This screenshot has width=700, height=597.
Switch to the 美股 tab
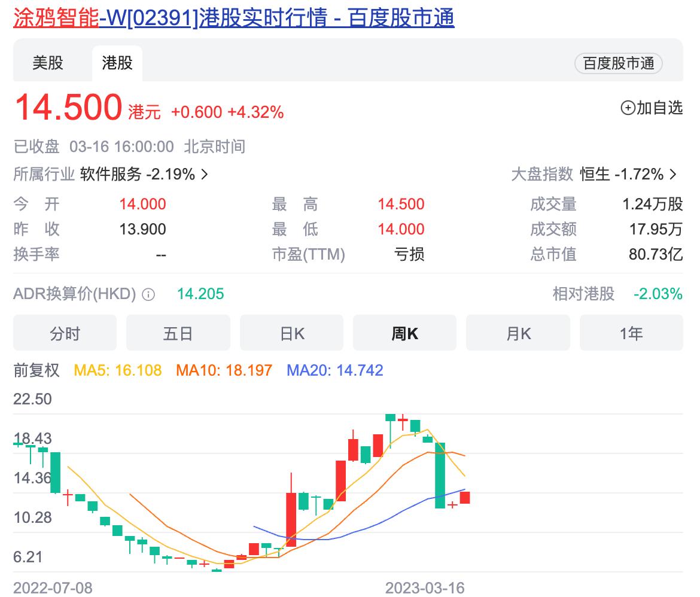48,63
